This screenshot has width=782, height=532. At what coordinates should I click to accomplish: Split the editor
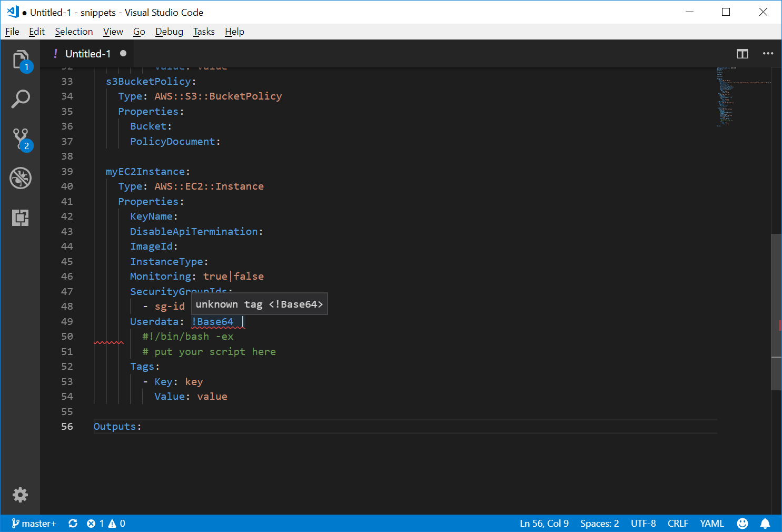(x=742, y=53)
